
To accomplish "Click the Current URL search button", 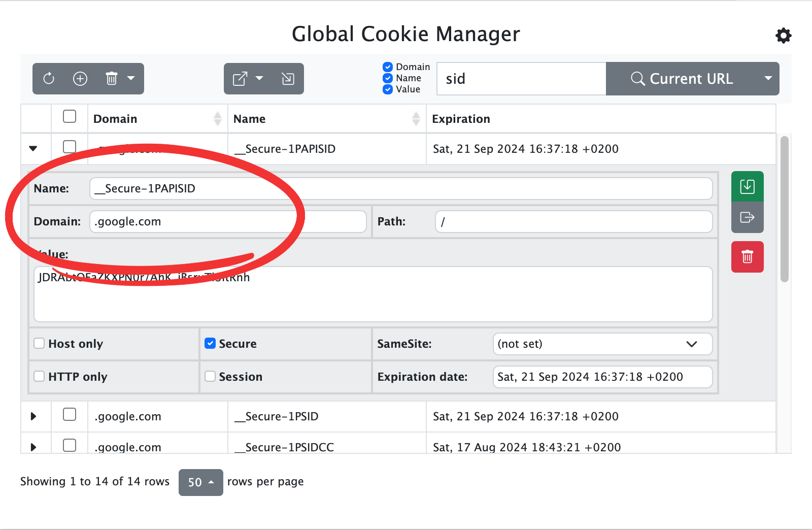I will coord(682,79).
